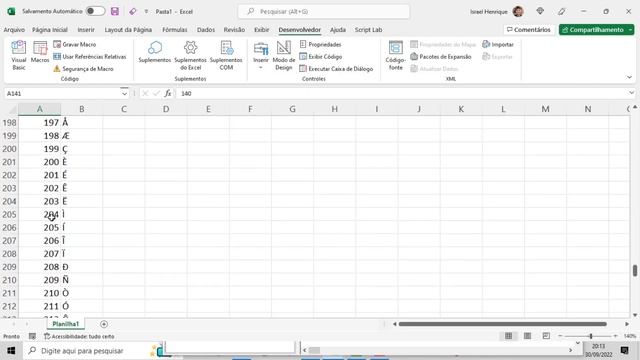
Task: Click Exibir Código
Action: [x=321, y=56]
